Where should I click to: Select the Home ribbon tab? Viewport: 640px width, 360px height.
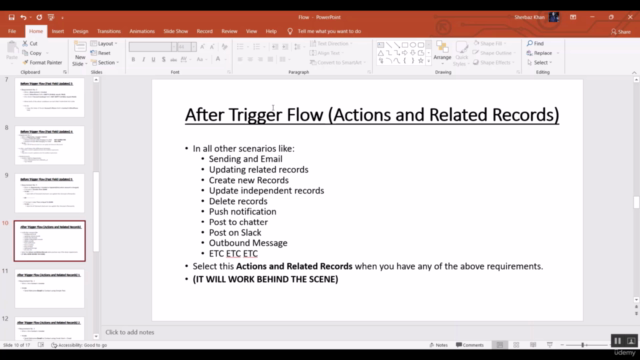point(36,31)
